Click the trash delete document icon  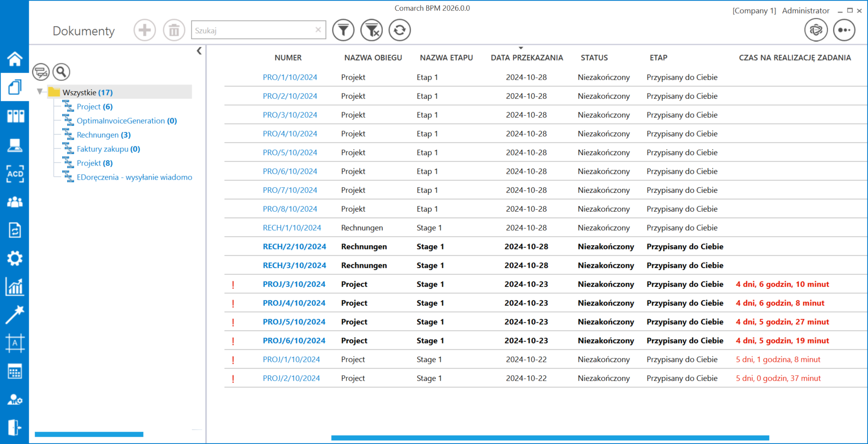174,31
